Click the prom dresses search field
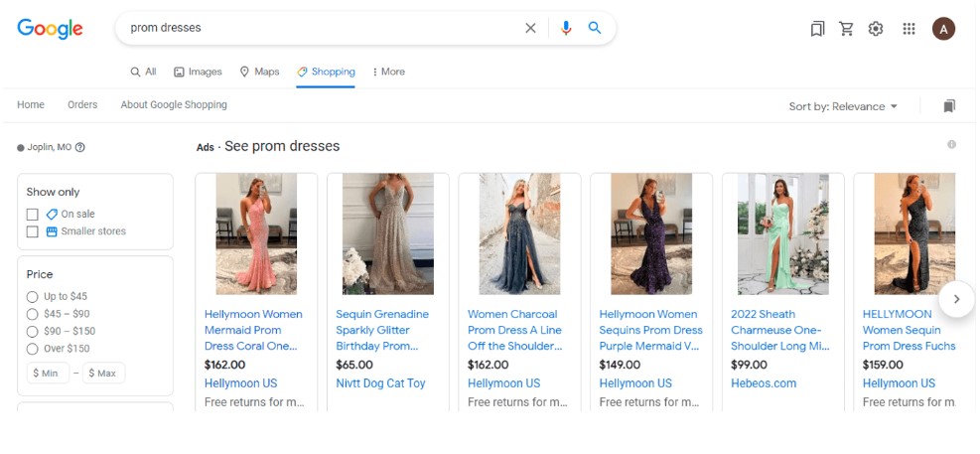The image size is (980, 454). (322, 28)
